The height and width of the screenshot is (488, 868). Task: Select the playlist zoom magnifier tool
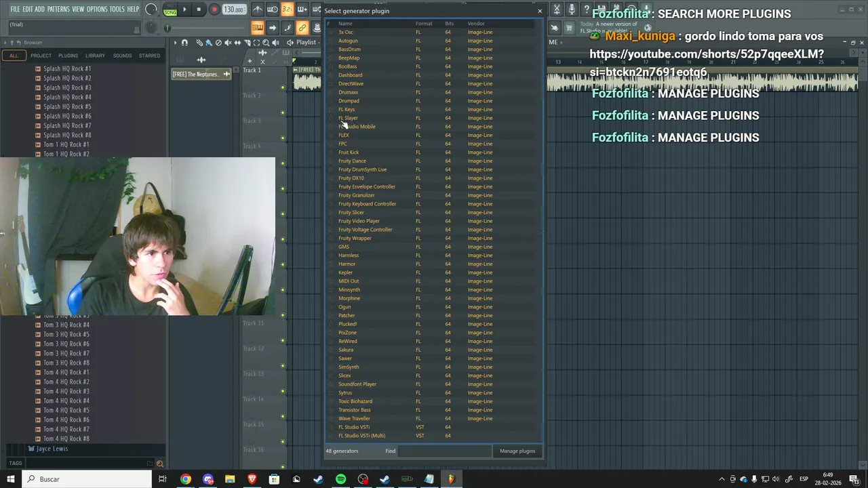[x=266, y=43]
